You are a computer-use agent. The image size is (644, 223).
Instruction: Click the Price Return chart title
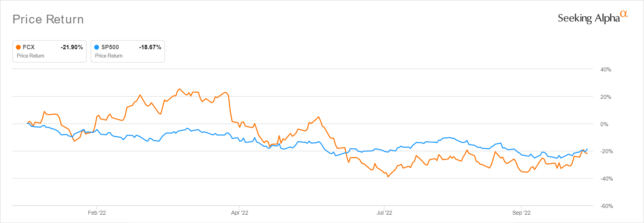point(48,19)
